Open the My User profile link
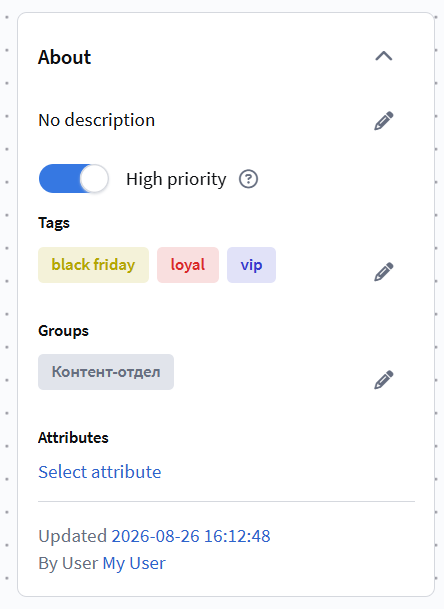The width and height of the screenshot is (444, 609). pyautogui.click(x=134, y=563)
